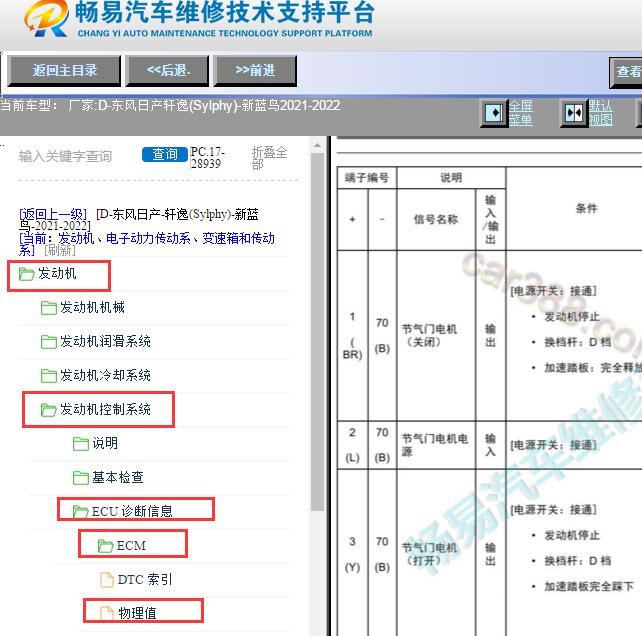This screenshot has height=636, width=642.
Task: Select the ECM tree label
Action: pos(131,545)
